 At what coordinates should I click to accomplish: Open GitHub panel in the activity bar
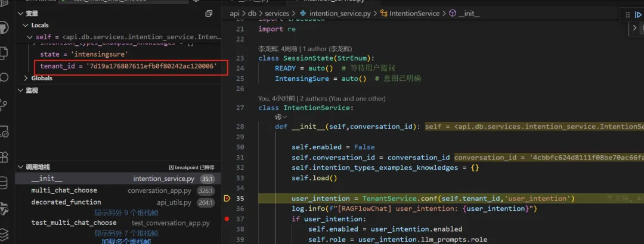click(4, 28)
